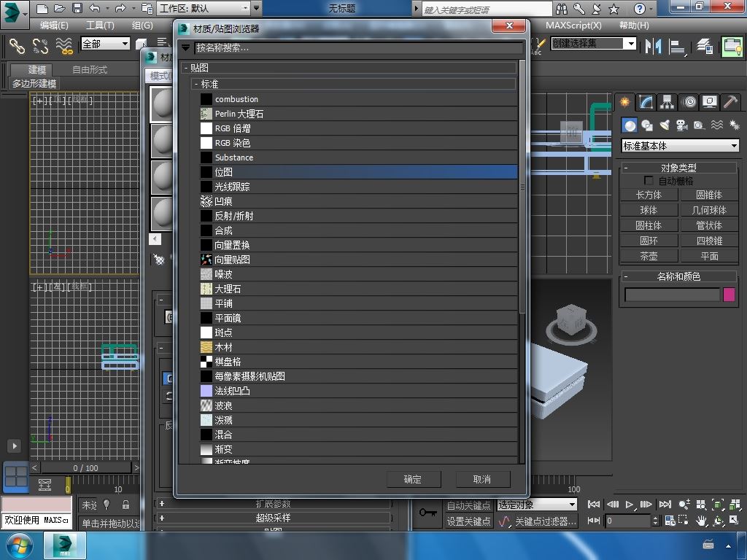Collapse the 标准 maps group
The height and width of the screenshot is (560, 747).
click(x=196, y=85)
